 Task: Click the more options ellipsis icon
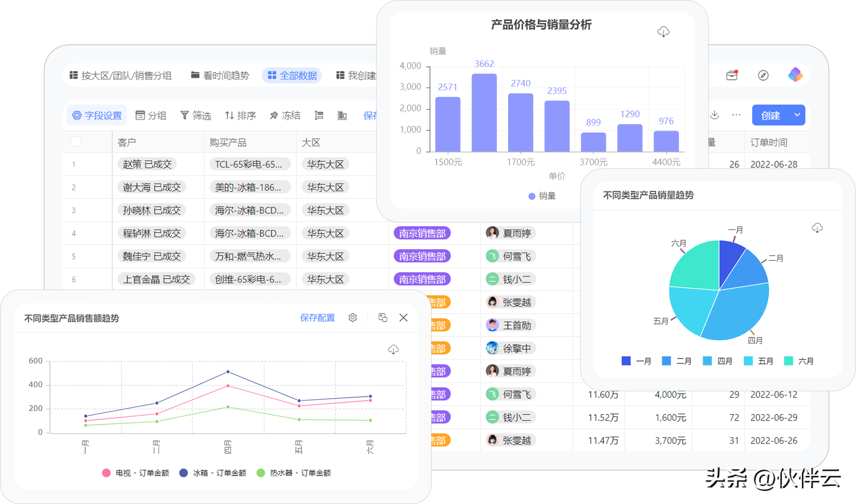[x=736, y=115]
